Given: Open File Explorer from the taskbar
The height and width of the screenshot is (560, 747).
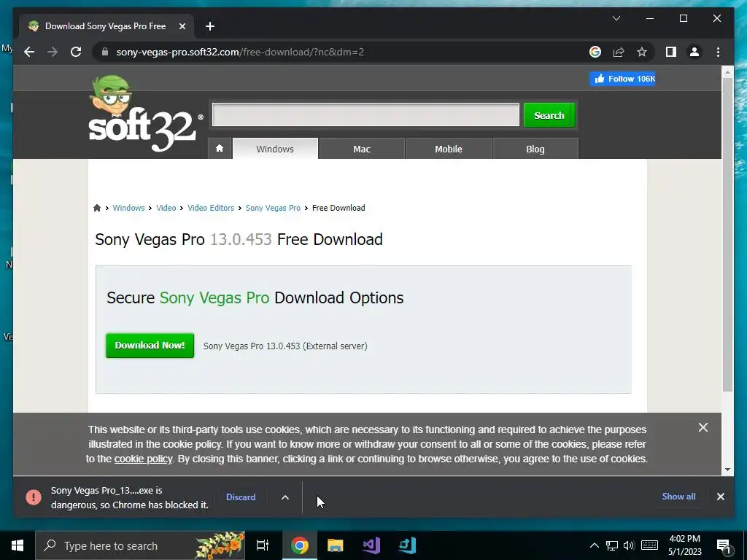Looking at the screenshot, I should (336, 545).
